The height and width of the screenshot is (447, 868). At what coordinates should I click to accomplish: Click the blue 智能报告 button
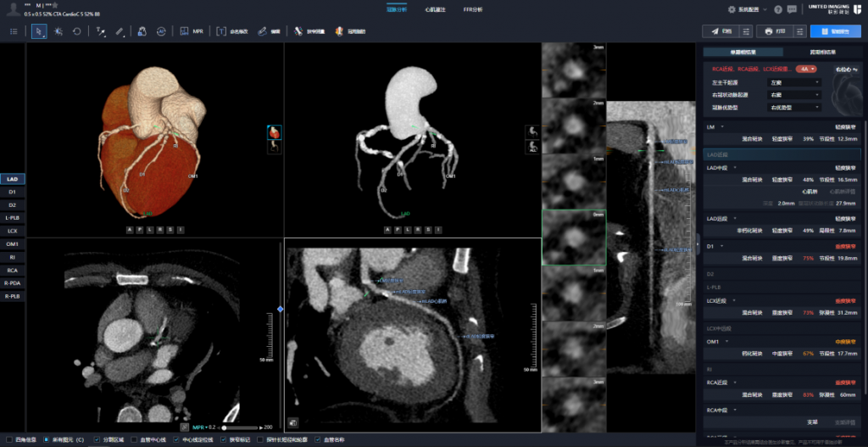pos(835,31)
